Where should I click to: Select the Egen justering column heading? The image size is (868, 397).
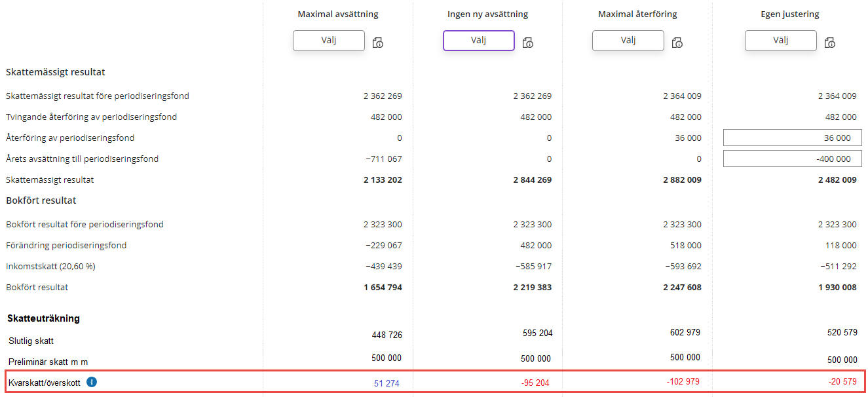(789, 14)
